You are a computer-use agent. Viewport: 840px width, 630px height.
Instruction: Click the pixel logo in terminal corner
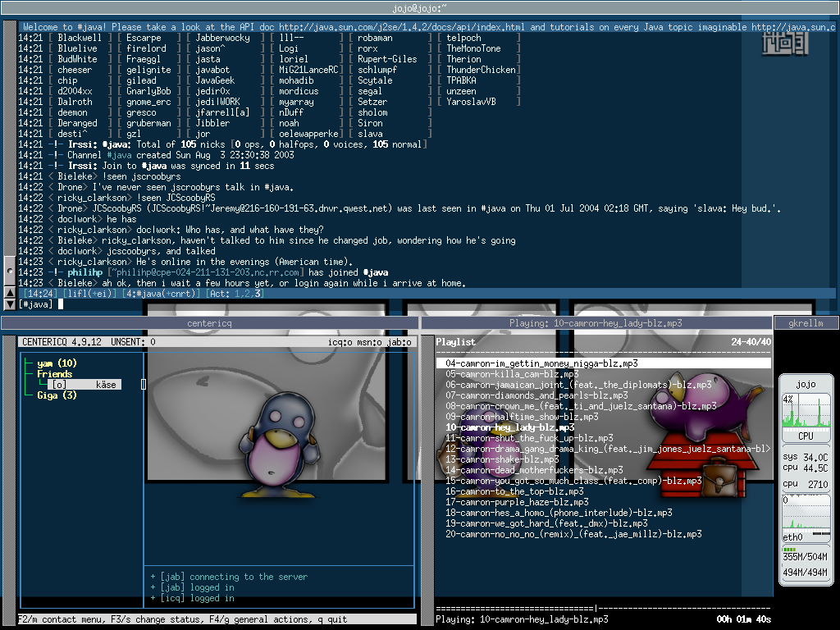[x=785, y=43]
